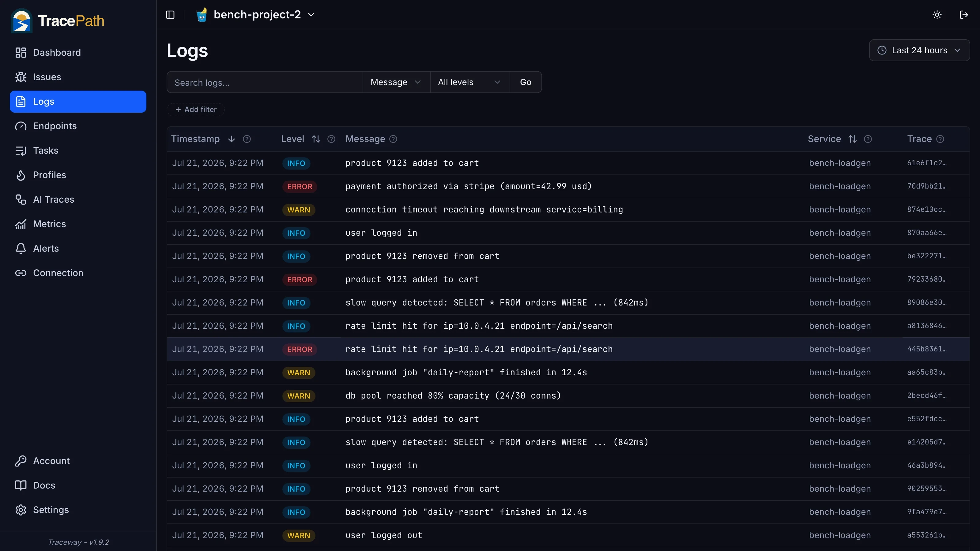Screen dimensions: 980x551
Task: Open Profiles flame icon
Action: pos(21,175)
